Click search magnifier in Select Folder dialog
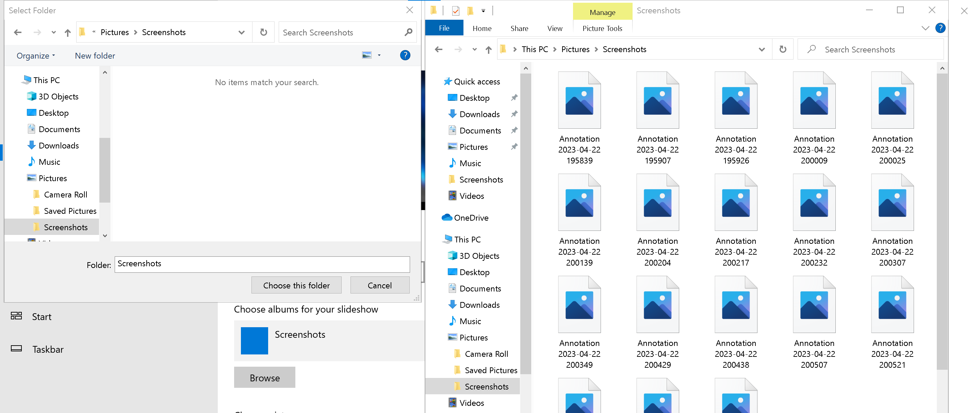Screen dimensions: 980x413 [408, 32]
